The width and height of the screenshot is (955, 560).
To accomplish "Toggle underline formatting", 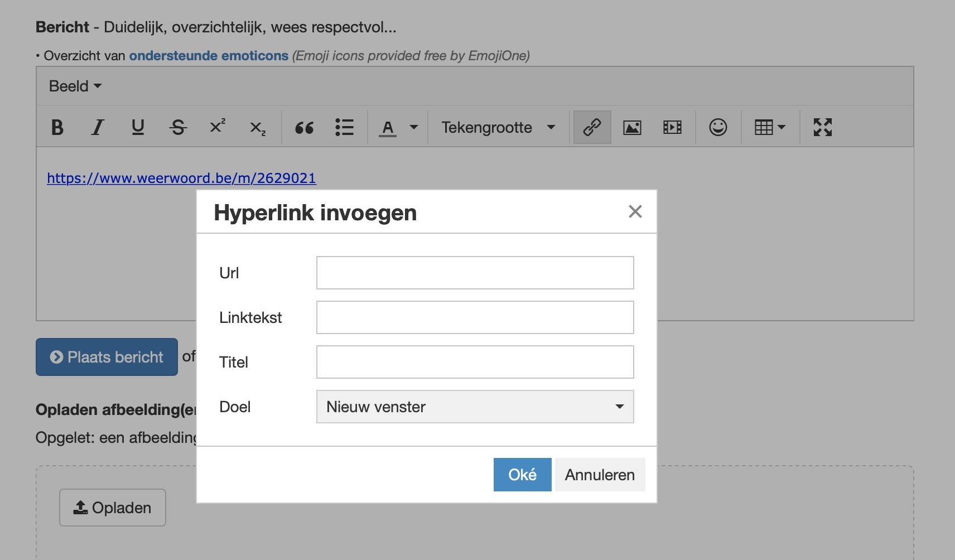I will [138, 128].
